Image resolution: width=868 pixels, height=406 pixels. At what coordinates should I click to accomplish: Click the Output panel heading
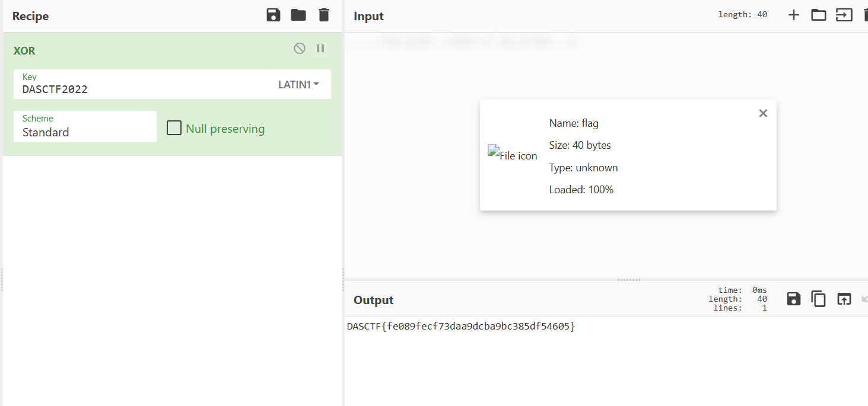click(373, 300)
